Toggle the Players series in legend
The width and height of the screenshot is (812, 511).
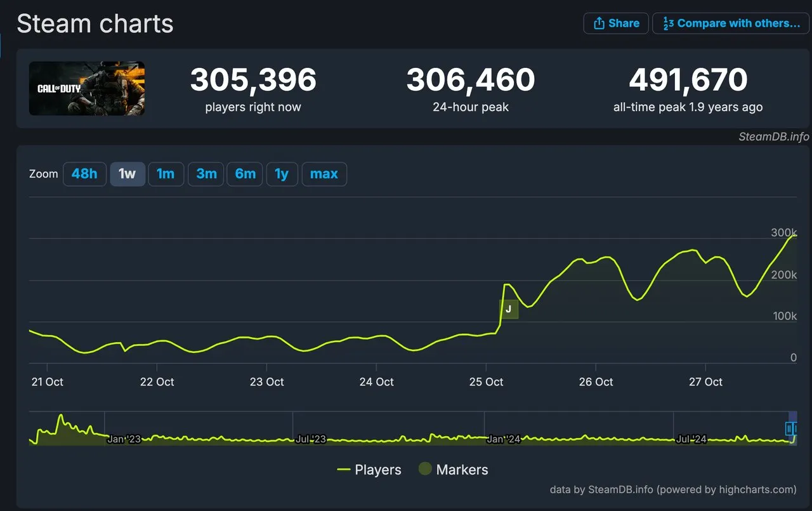[x=369, y=470]
